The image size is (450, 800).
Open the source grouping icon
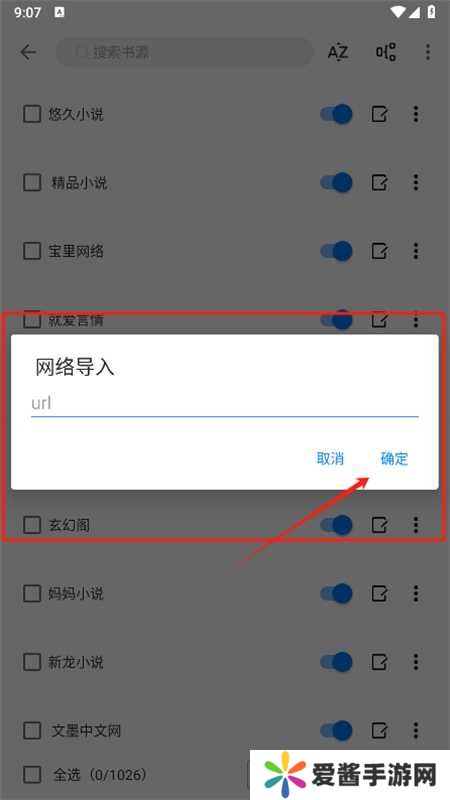coord(386,52)
